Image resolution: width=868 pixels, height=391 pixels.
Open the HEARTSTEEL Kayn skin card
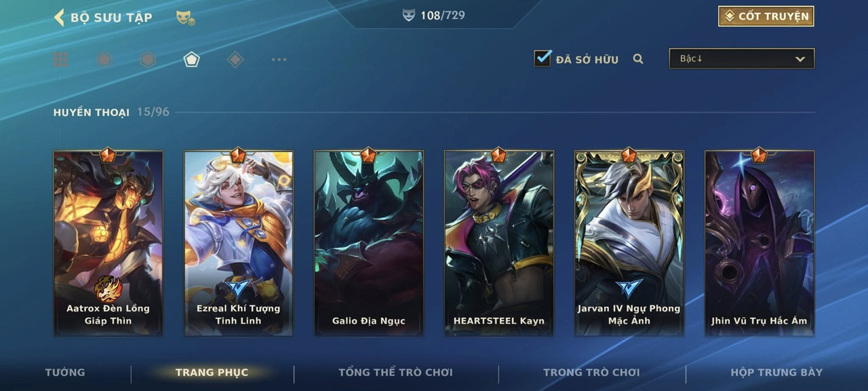(499, 242)
